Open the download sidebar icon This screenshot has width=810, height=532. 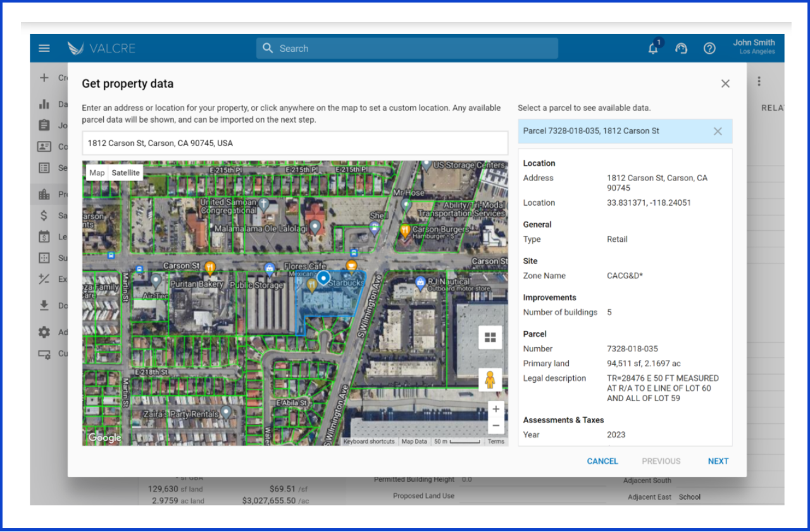coord(44,306)
